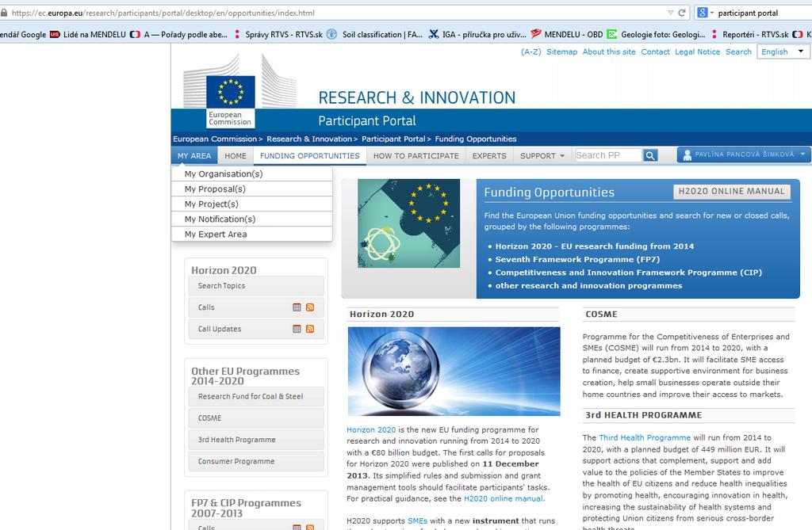Open Search Topics under Horizon 2020
The height and width of the screenshot is (530, 812).
(x=256, y=286)
